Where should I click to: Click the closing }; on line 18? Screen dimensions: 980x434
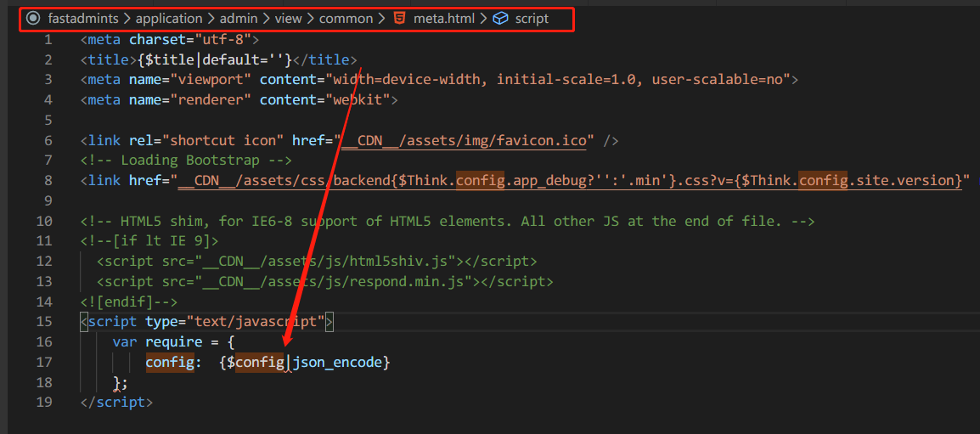pos(121,382)
